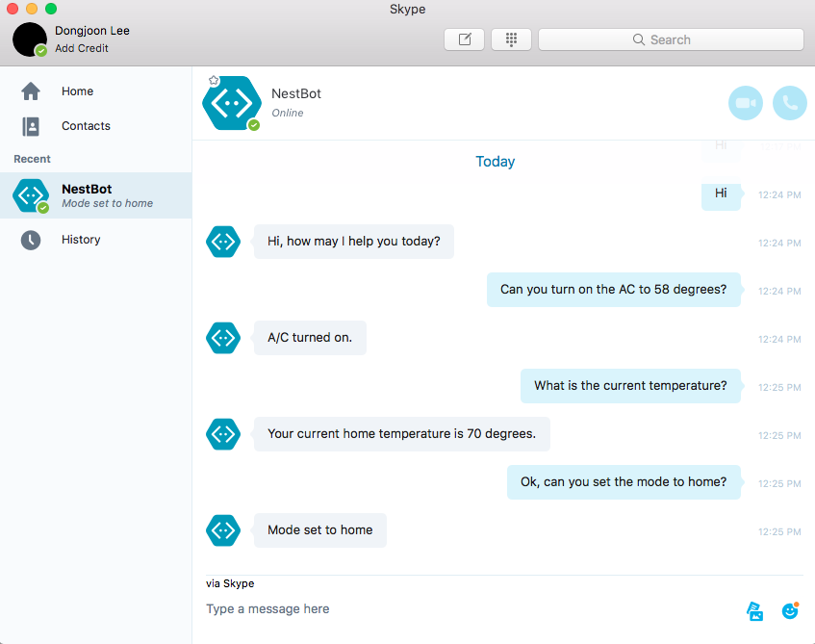The height and width of the screenshot is (644, 815).
Task: Click 'Hi, how may I help you today?'
Action: tap(354, 242)
